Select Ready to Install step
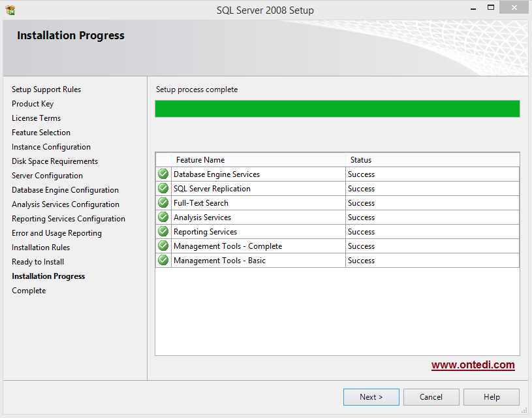 38,262
